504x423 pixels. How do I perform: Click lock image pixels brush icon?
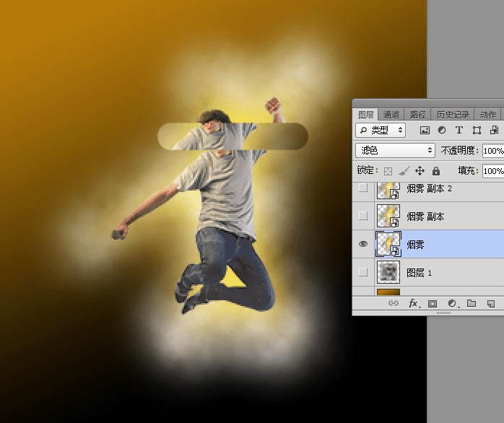pyautogui.click(x=404, y=171)
